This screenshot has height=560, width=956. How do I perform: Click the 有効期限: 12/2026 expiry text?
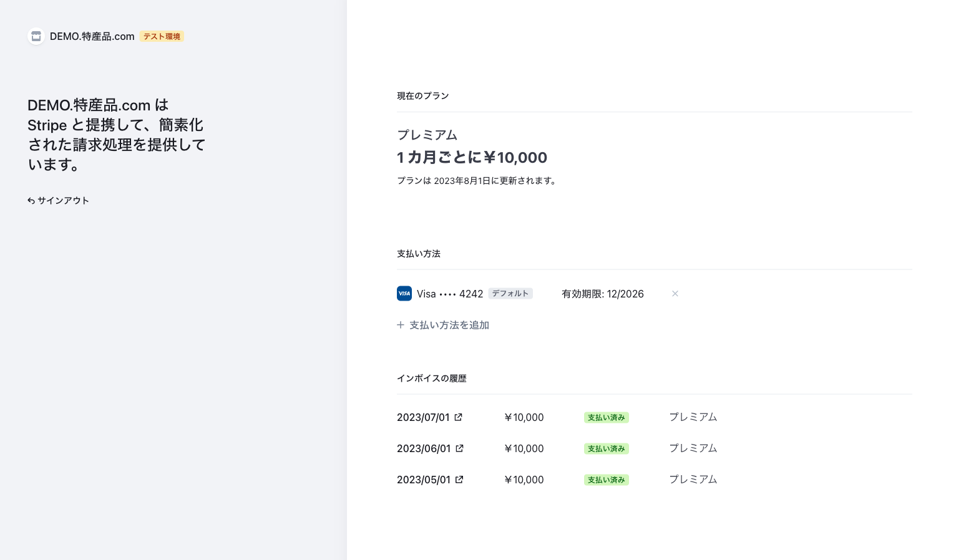point(603,293)
